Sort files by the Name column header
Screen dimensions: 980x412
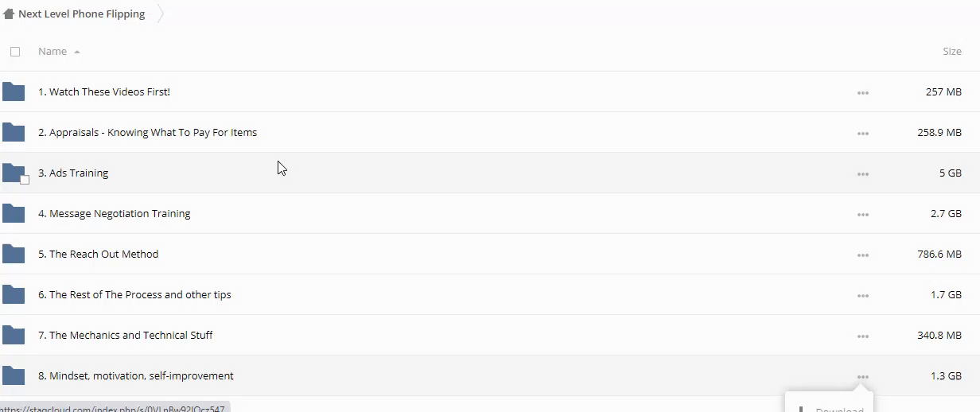coord(52,52)
